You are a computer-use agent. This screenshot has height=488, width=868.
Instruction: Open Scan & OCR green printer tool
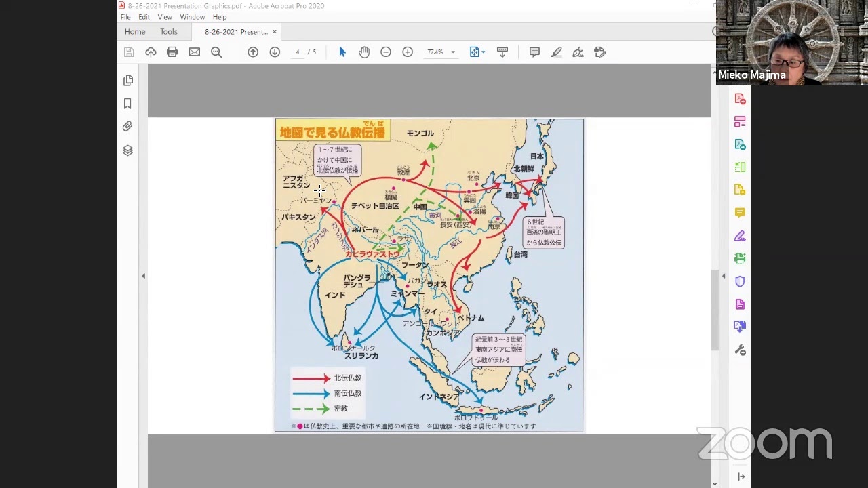coord(740,258)
